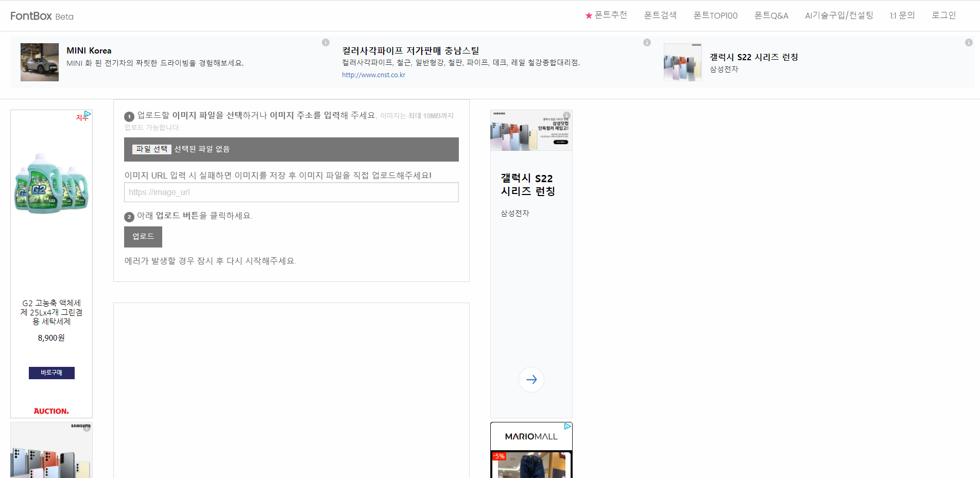Click the G2 detergent bottles image
Image resolution: width=980 pixels, height=478 pixels.
coord(51,183)
